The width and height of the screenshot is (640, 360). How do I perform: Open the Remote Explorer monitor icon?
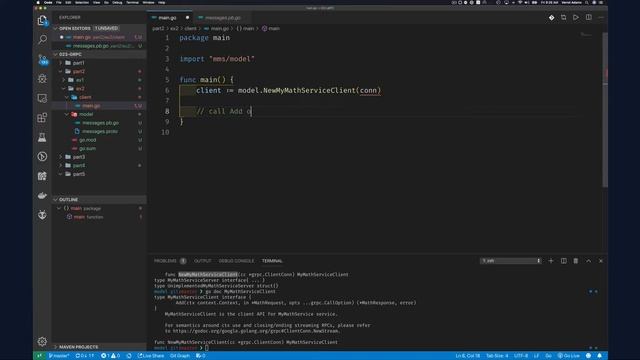[x=42, y=98]
